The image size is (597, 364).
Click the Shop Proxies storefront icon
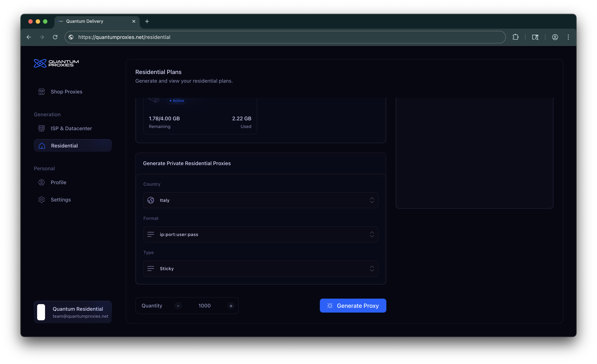41,92
